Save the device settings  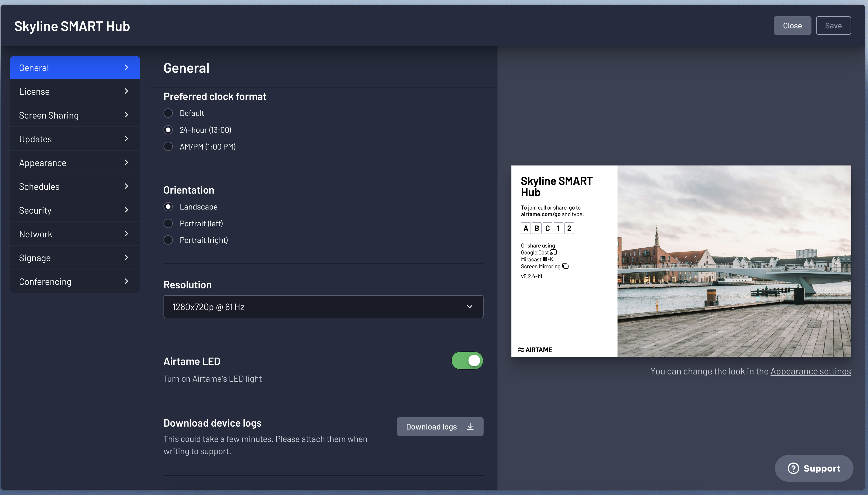[x=833, y=26]
